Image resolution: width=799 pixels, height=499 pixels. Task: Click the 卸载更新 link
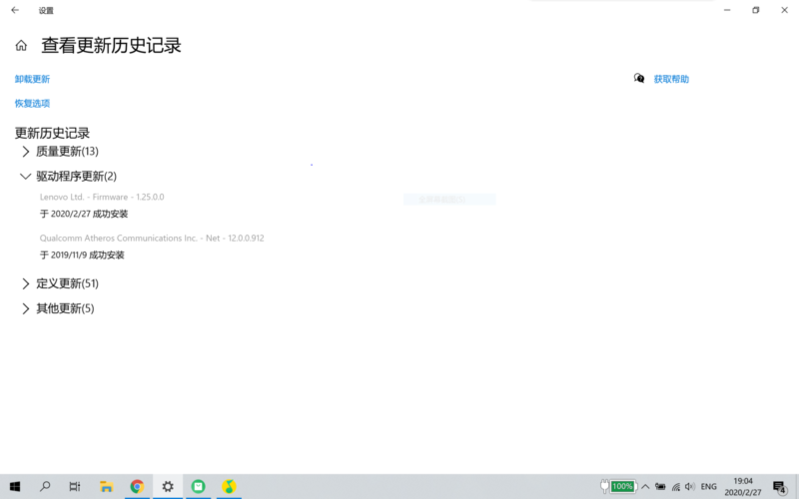(x=32, y=79)
